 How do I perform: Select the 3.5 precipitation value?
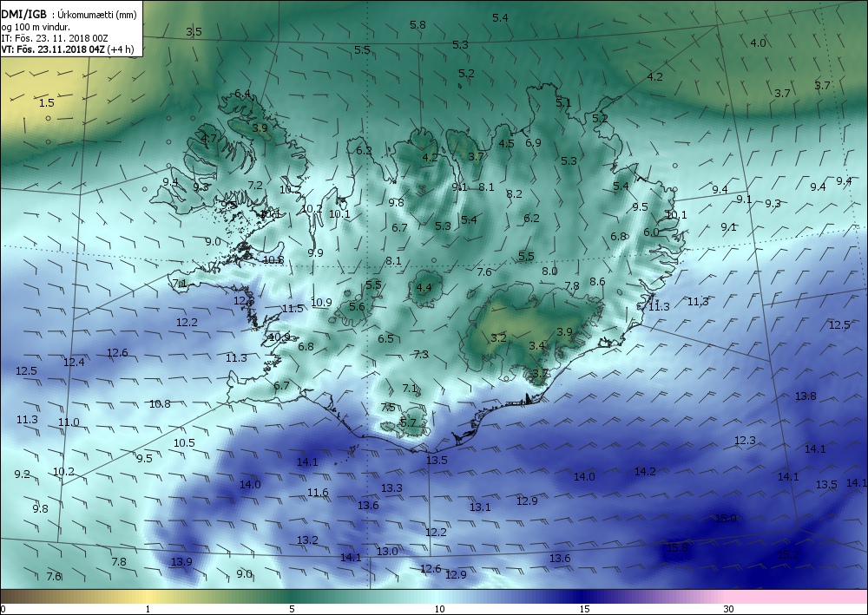(x=194, y=31)
